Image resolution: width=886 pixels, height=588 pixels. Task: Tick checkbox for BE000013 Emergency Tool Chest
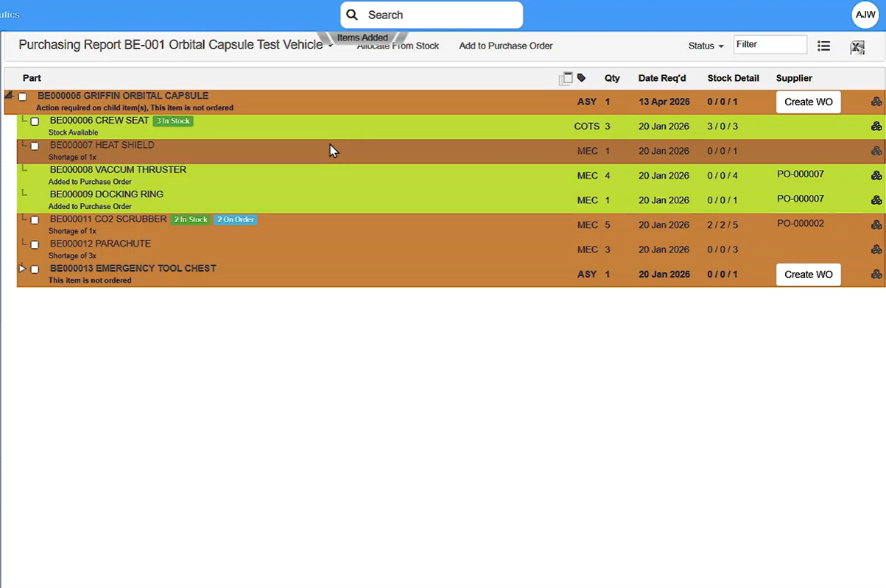[35, 269]
